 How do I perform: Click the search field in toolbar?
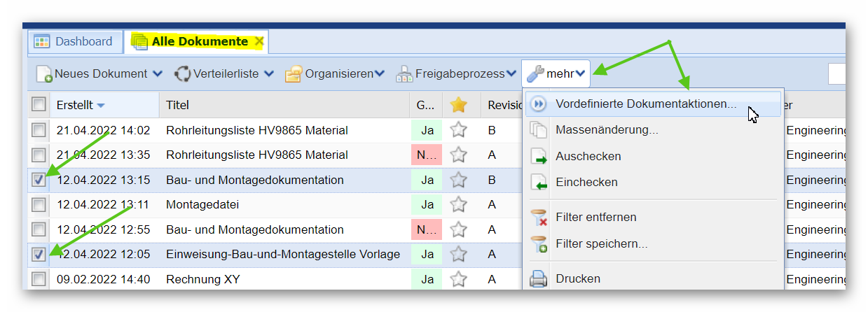(836, 73)
